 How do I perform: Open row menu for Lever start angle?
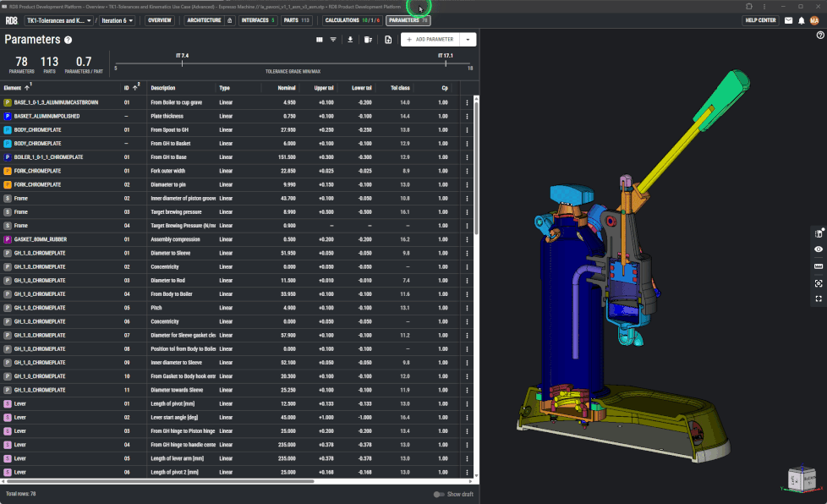[467, 418]
